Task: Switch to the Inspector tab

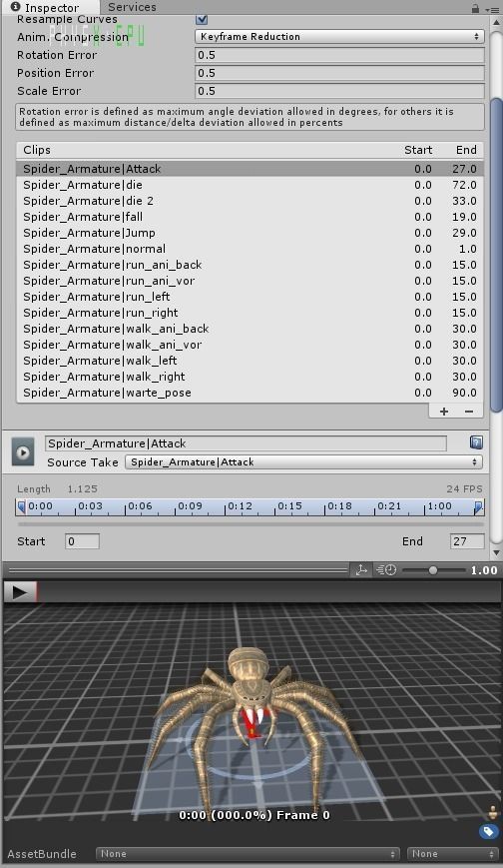Action: tap(47, 7)
